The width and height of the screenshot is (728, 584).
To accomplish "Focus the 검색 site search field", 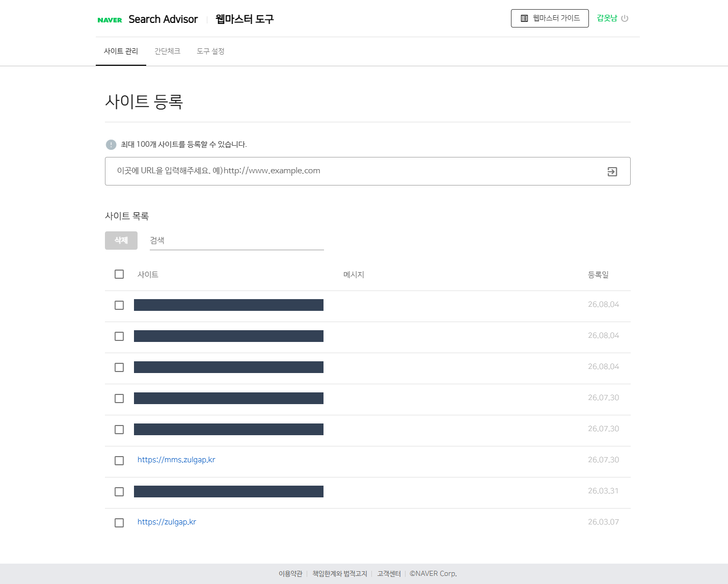I will pyautogui.click(x=237, y=241).
